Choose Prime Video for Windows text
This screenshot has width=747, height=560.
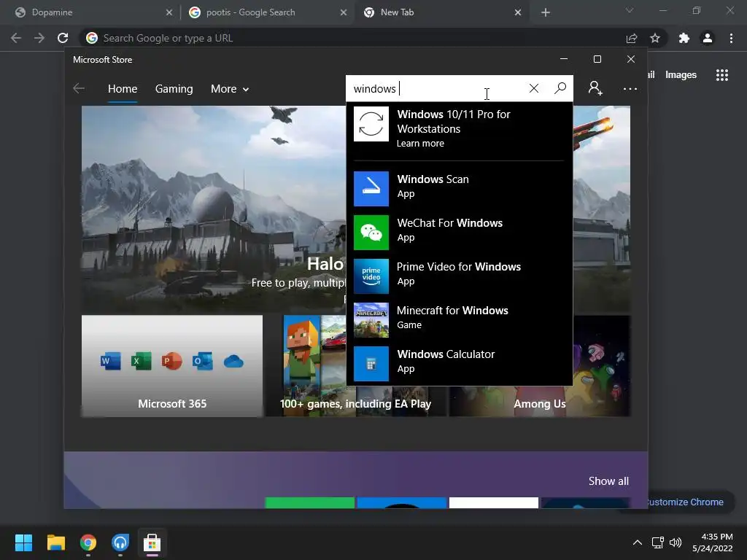tap(459, 267)
